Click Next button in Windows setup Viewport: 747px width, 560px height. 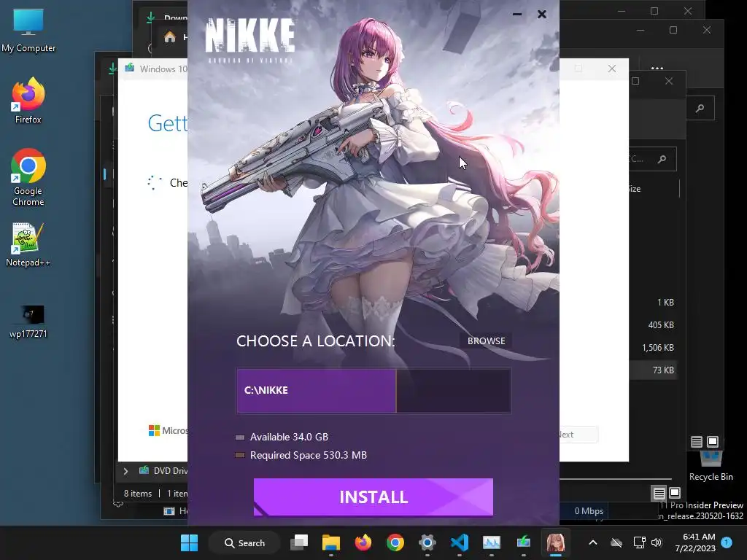(x=578, y=435)
